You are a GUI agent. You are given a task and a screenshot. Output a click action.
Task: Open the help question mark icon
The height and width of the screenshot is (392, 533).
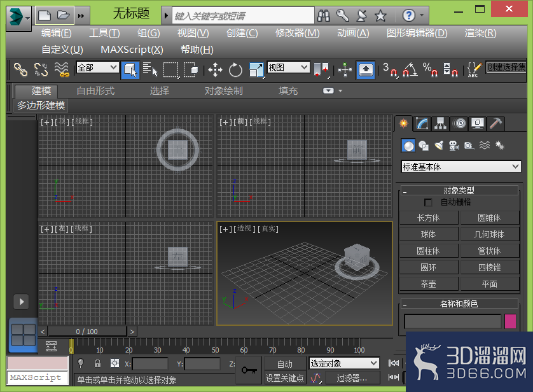point(408,15)
